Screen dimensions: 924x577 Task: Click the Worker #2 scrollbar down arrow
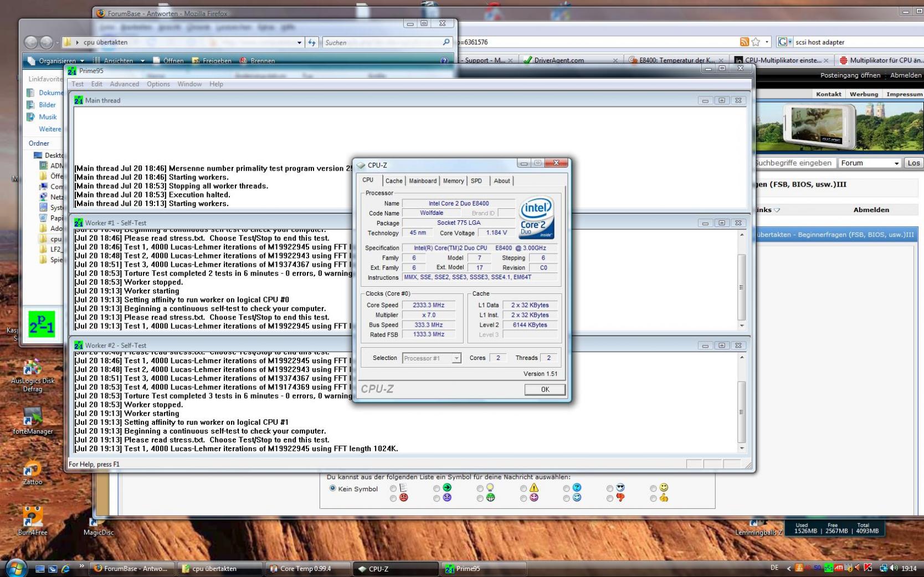click(x=742, y=448)
